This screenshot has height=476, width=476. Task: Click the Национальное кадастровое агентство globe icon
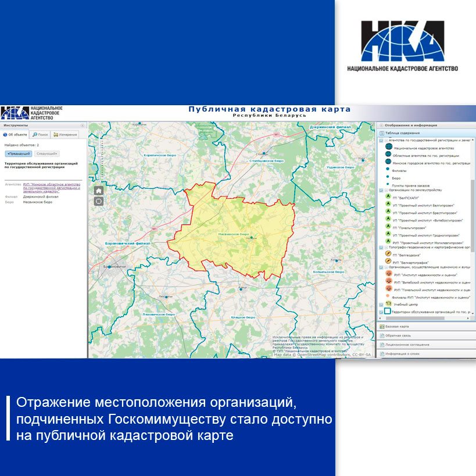388,148
